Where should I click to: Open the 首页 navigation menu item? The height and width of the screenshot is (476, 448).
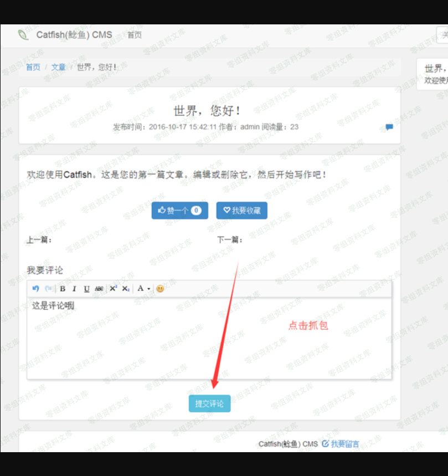[135, 35]
